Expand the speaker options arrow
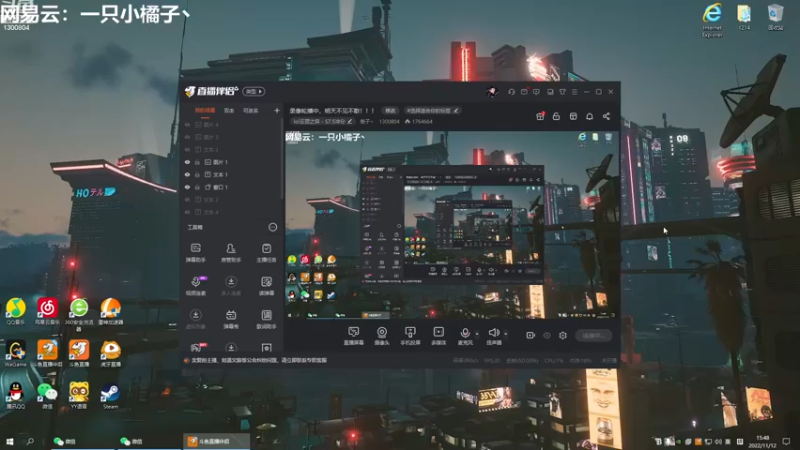The image size is (800, 450). click(x=506, y=334)
